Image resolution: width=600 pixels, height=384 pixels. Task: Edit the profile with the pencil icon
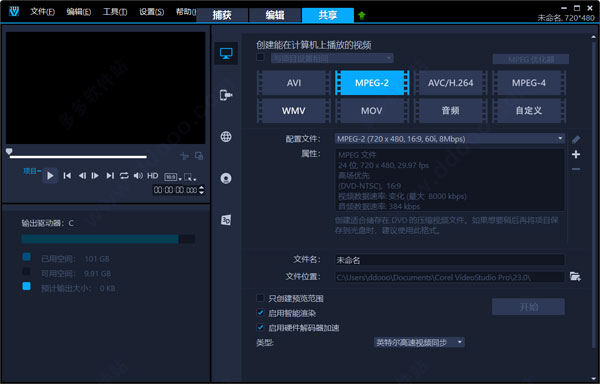[576, 140]
